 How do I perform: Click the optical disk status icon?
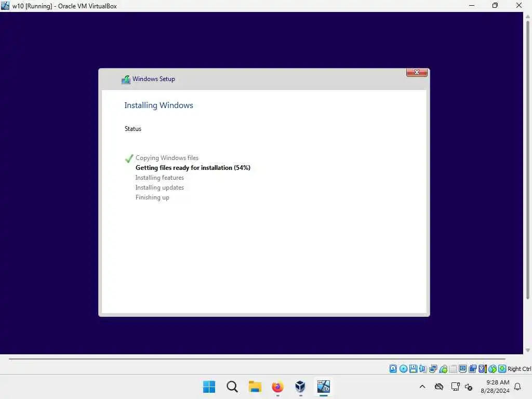403,368
